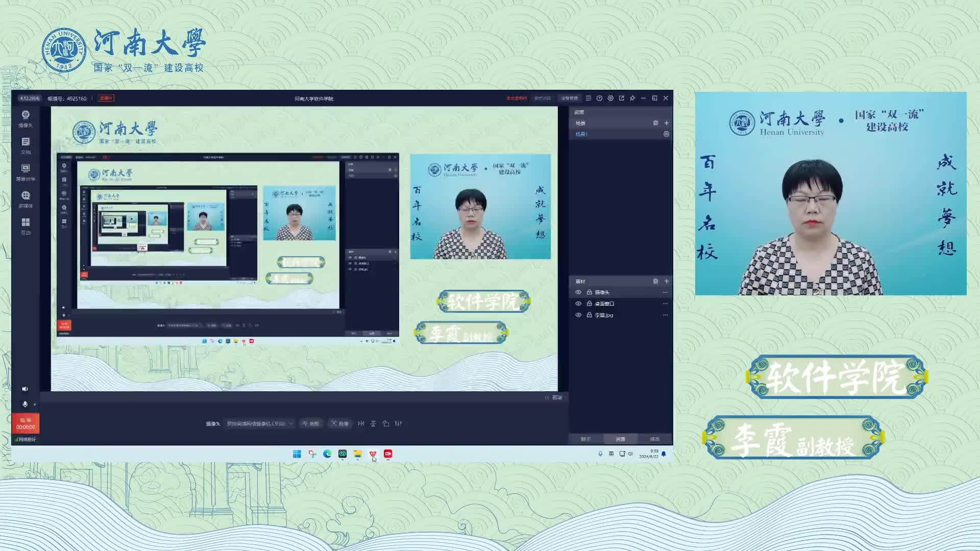Click the horizontal mirror flip icon
This screenshot has height=551, width=980.
click(361, 423)
